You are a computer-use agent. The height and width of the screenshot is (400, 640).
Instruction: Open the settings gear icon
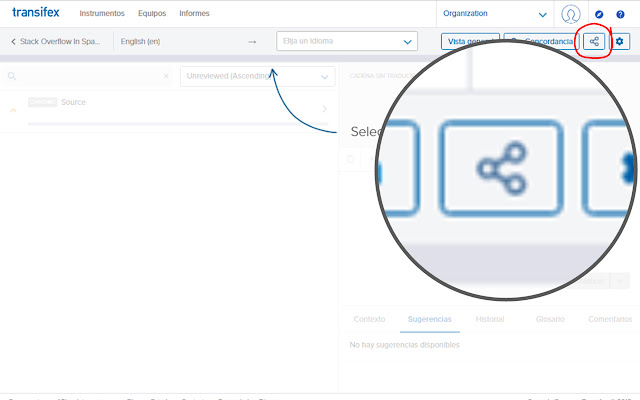(620, 41)
